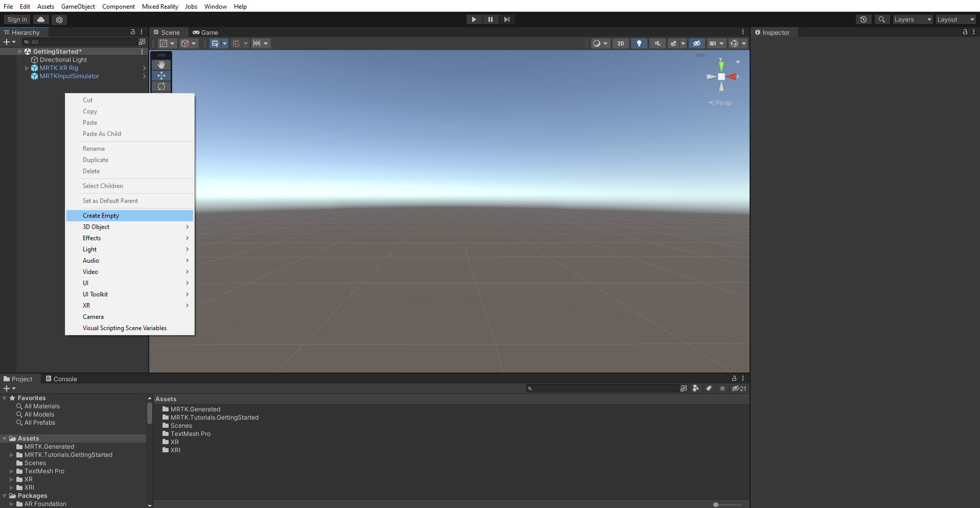Switch to the Game tab
The height and width of the screenshot is (508, 980).
[205, 32]
